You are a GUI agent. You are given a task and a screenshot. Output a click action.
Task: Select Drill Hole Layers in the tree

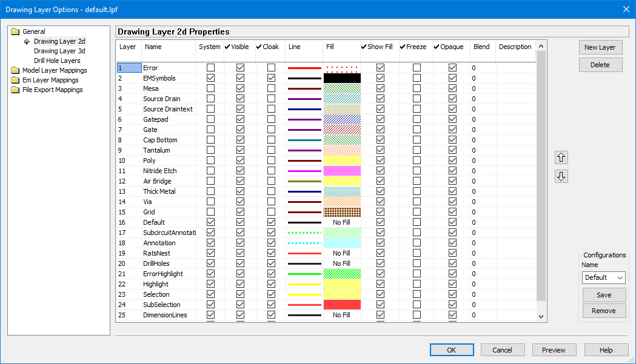point(57,61)
